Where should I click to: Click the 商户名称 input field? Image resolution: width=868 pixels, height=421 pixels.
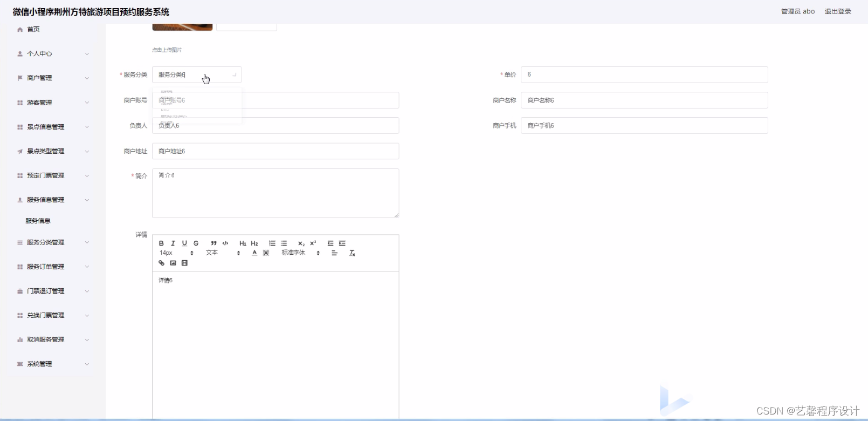[x=644, y=100]
